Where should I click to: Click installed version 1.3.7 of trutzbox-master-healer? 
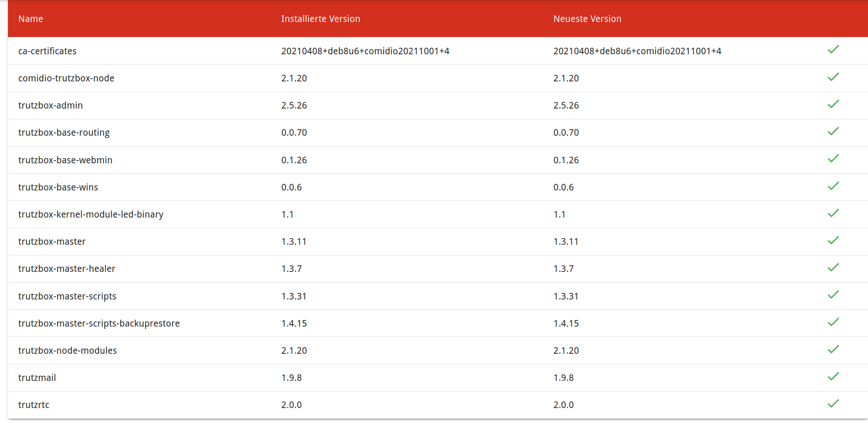click(x=292, y=269)
